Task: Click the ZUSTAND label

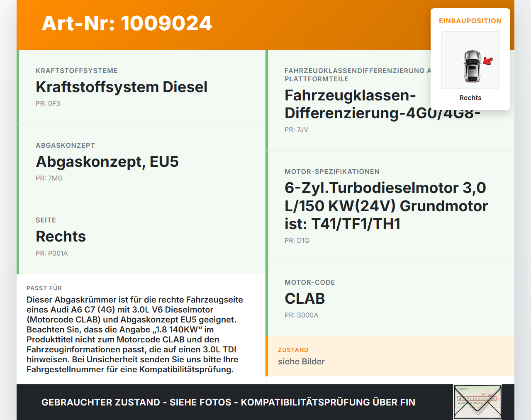Action: click(x=293, y=350)
